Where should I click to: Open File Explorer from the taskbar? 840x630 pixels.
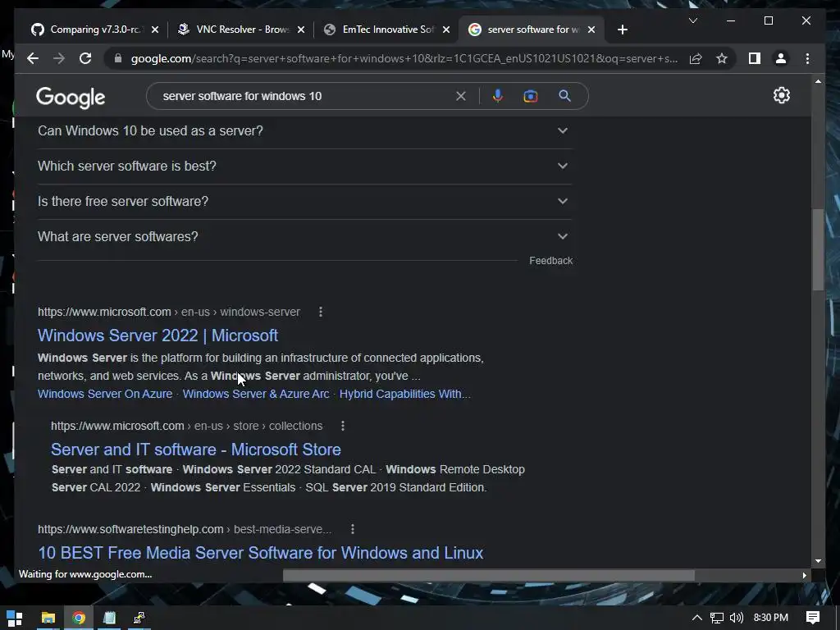pos(48,618)
